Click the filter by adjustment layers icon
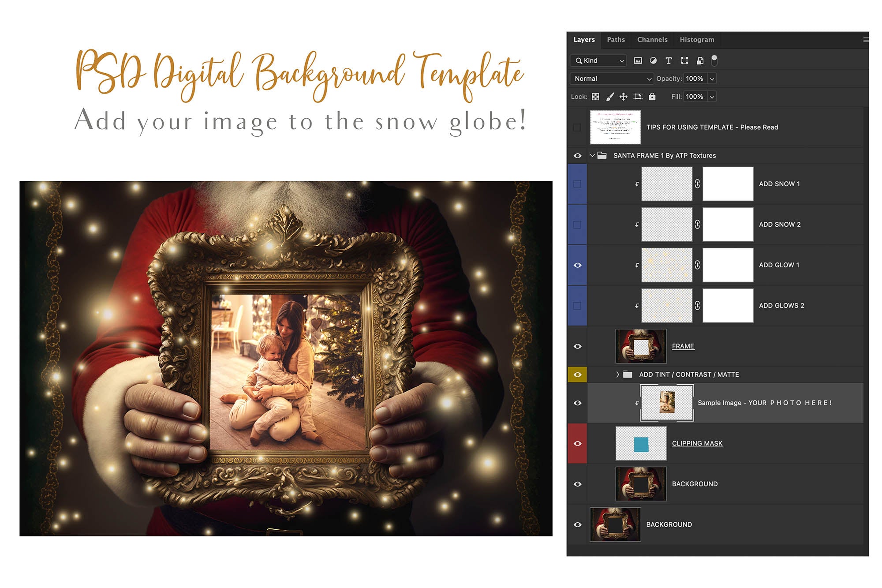882x588 pixels. point(653,61)
